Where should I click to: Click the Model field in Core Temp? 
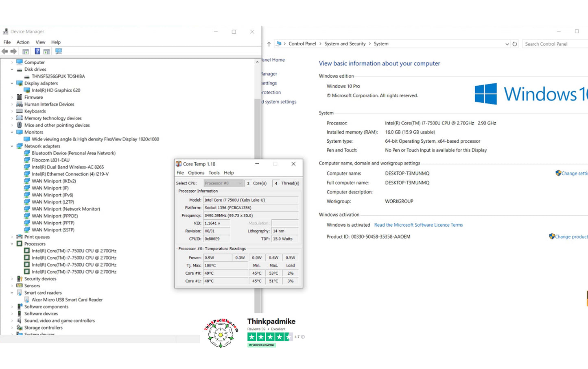[x=251, y=200]
